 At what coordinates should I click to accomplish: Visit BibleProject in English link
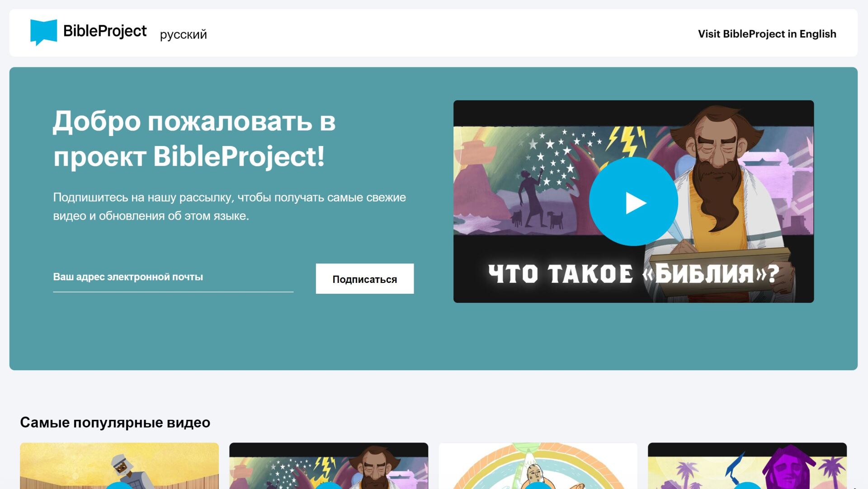[x=767, y=34]
